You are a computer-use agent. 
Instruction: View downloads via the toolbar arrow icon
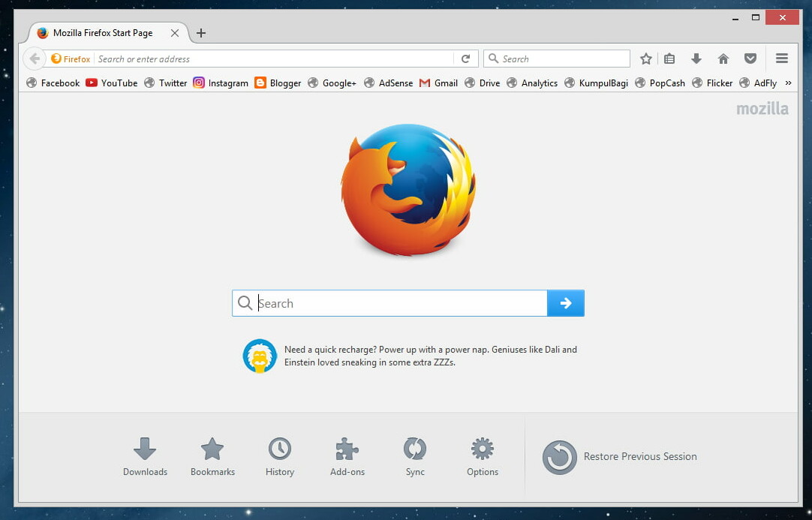tap(696, 58)
